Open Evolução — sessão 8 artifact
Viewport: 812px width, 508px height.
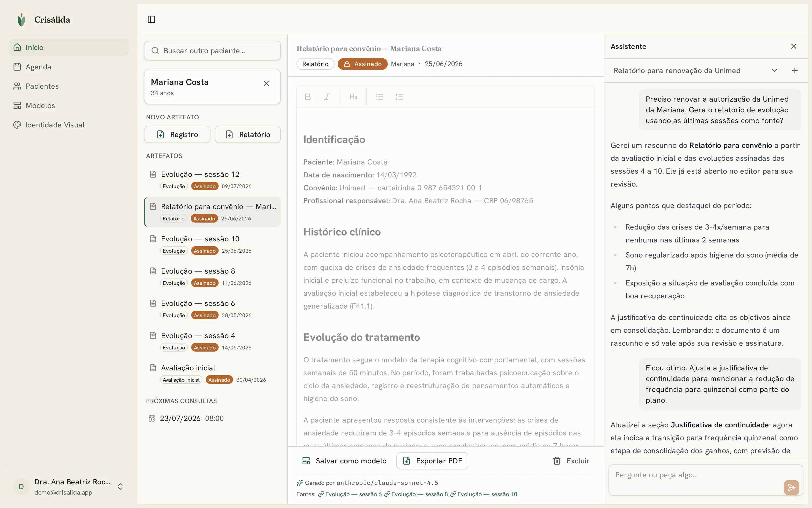coord(212,277)
